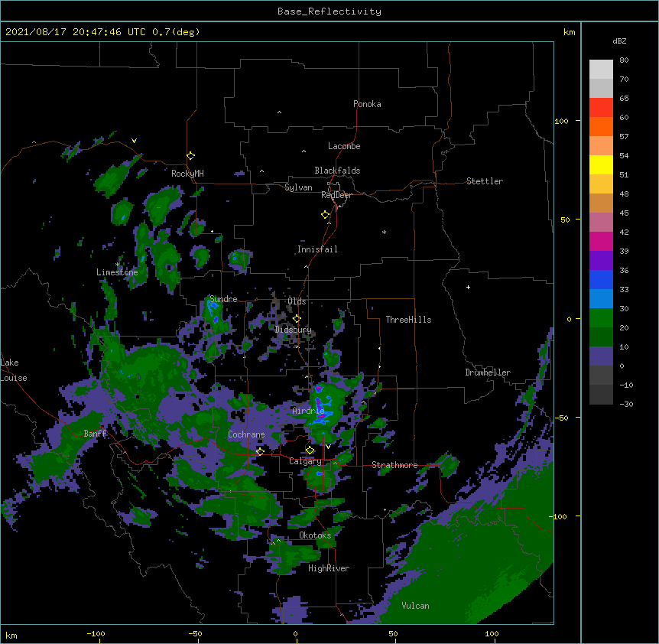This screenshot has width=659, height=644.
Task: Click the RockyMH map label
Action: tap(187, 174)
